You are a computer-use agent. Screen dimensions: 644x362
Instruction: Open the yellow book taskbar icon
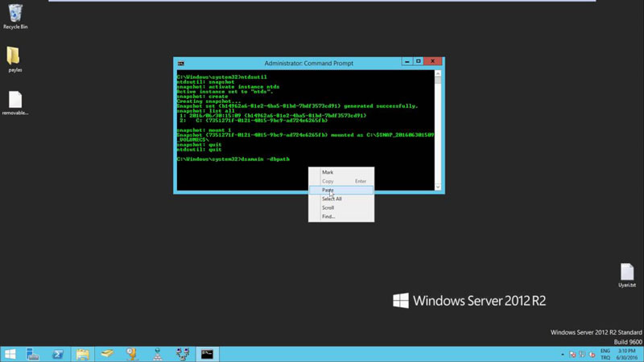click(107, 354)
